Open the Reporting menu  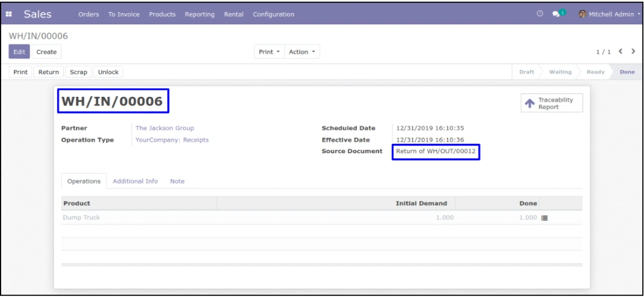(x=199, y=14)
